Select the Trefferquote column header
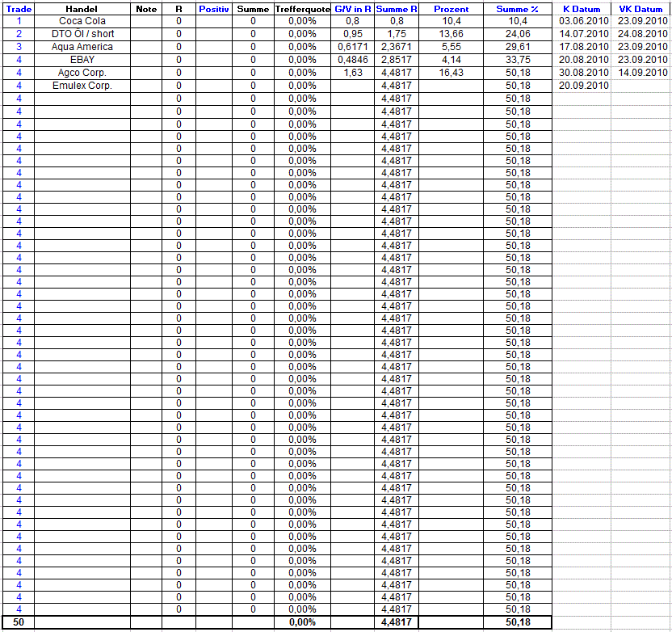672x632 pixels. (x=302, y=9)
